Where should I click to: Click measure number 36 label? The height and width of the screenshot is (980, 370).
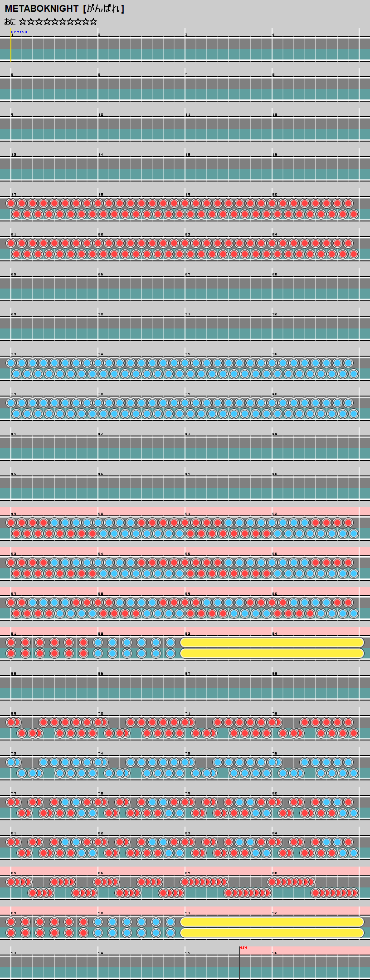(275, 354)
